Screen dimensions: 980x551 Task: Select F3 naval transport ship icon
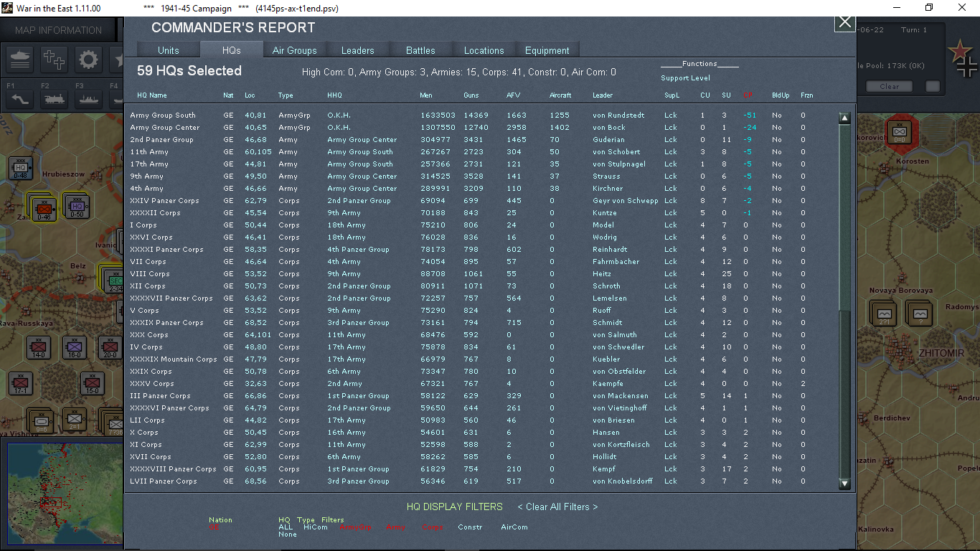point(88,99)
